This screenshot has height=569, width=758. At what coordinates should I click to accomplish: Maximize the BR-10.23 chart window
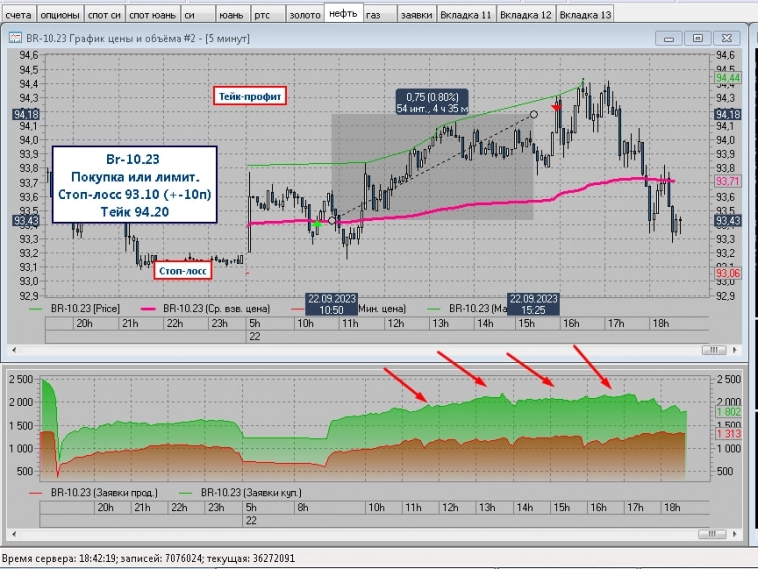tap(697, 38)
